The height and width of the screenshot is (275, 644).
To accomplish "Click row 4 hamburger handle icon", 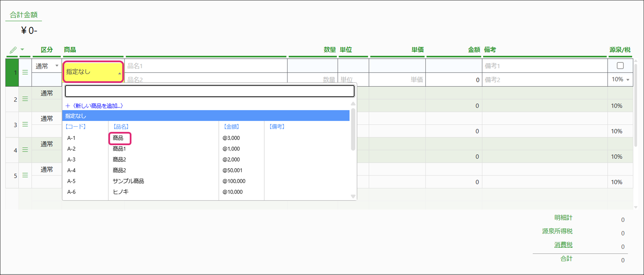I will [x=25, y=150].
